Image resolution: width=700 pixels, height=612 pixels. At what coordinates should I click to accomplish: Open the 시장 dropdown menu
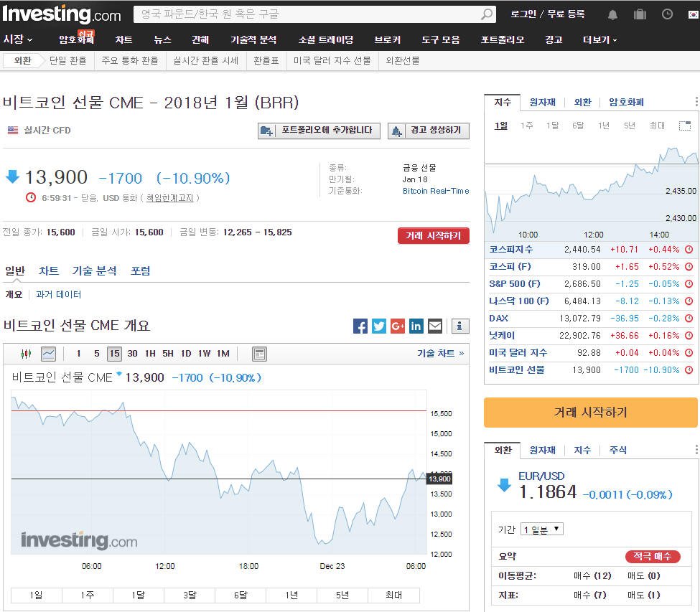(x=16, y=39)
